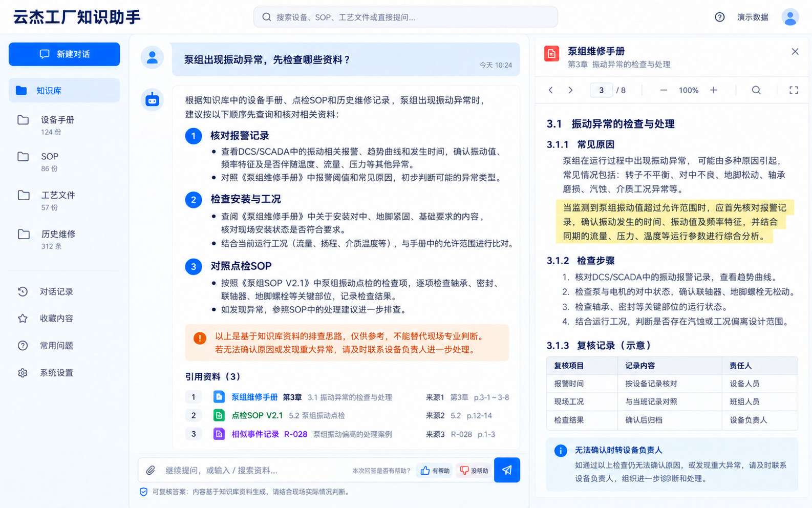812x508 pixels.
Task: Click the shield icon beside 可复核答案
Action: (x=144, y=492)
